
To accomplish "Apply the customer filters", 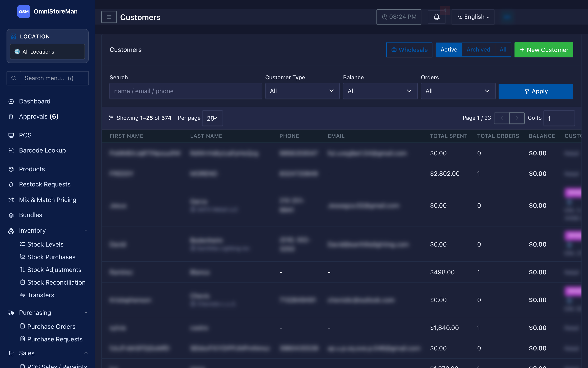I will tap(536, 91).
